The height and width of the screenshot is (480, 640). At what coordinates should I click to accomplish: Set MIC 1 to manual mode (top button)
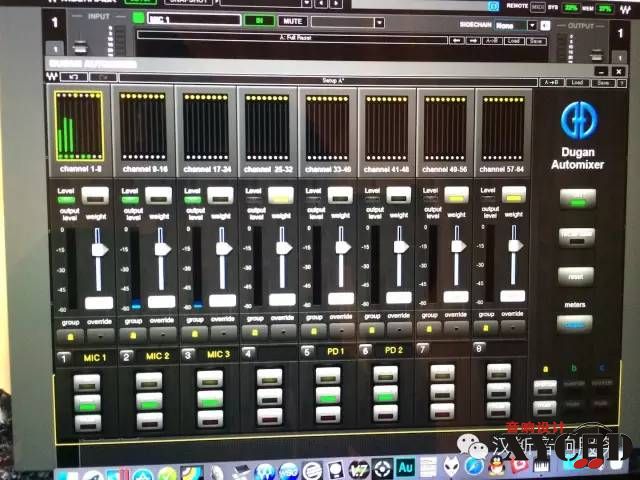point(87,383)
